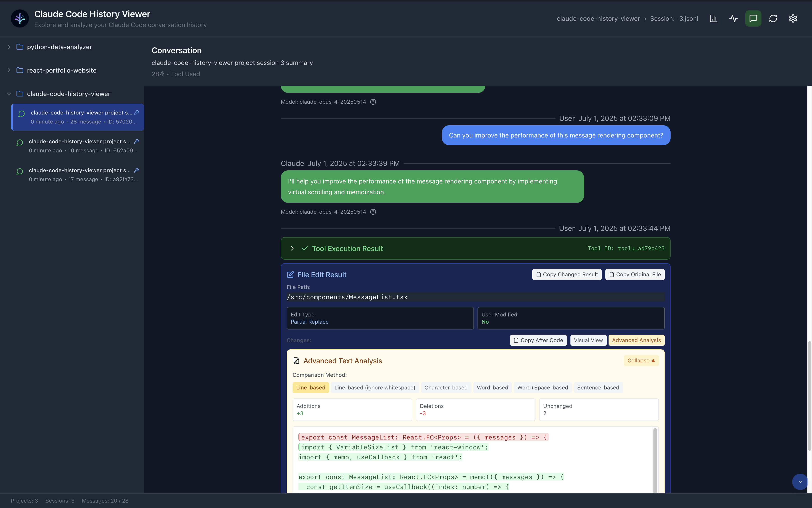
Task: Open the 10 message session row
Action: pyautogui.click(x=78, y=146)
